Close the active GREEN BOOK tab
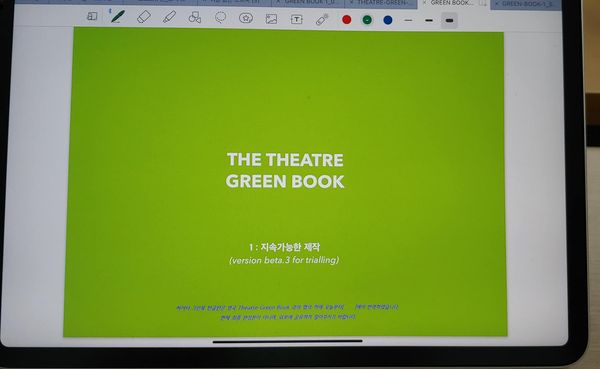 click(425, 3)
